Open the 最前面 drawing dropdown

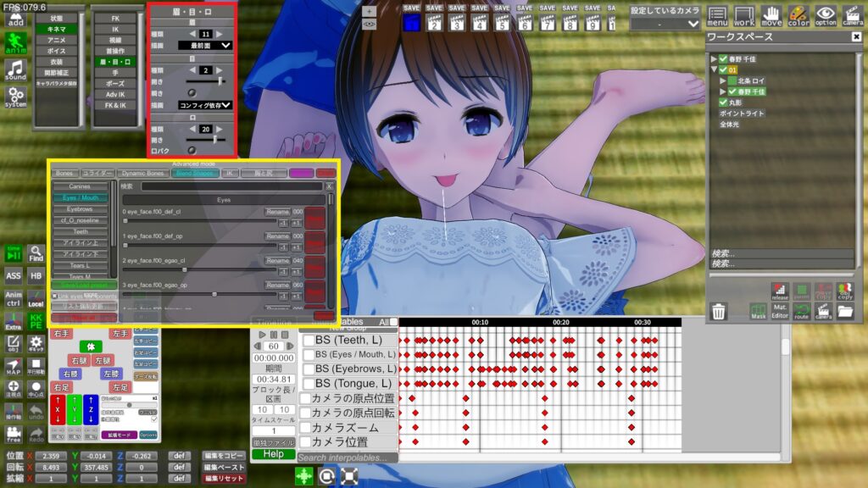tap(205, 45)
